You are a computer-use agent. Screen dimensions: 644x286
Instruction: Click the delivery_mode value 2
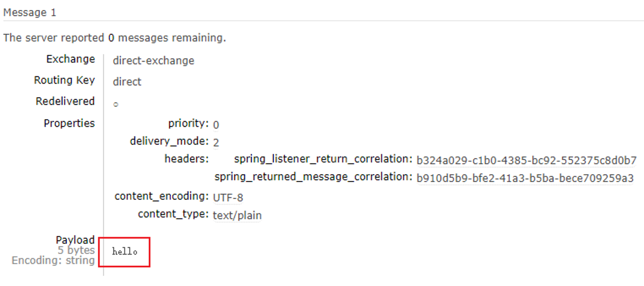click(x=216, y=142)
